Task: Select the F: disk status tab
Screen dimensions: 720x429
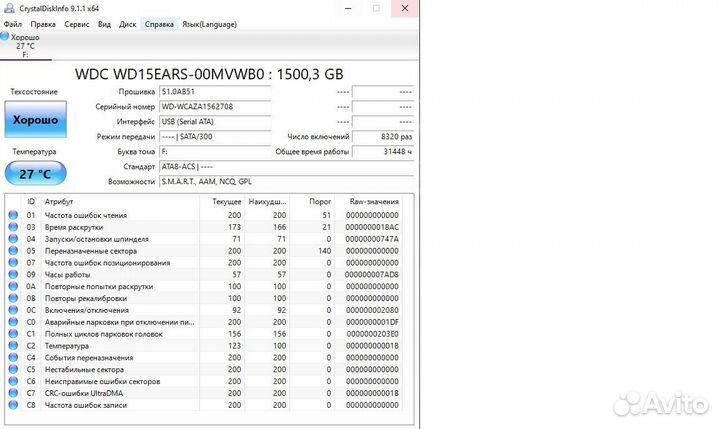Action: coord(26,46)
